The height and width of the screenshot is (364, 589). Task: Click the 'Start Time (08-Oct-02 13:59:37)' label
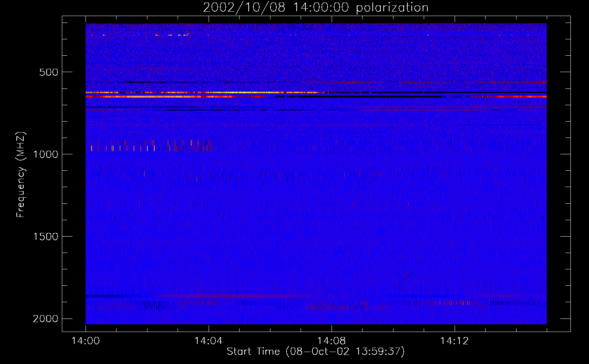316,352
